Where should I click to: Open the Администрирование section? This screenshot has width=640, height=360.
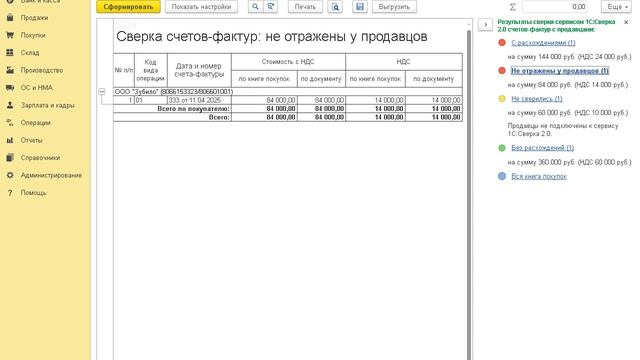pos(51,175)
